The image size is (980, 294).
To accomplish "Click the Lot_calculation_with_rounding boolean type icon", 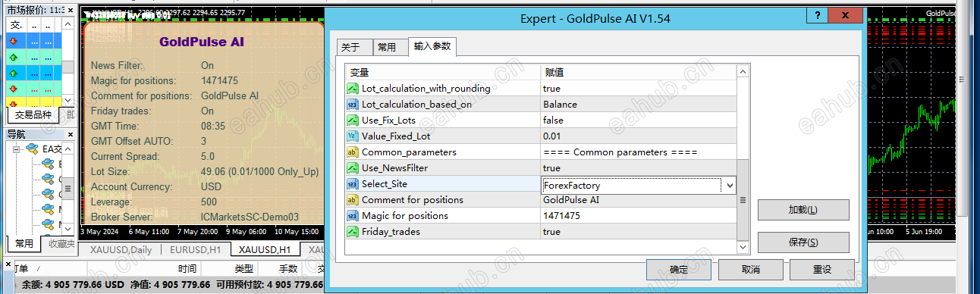I will 353,89.
